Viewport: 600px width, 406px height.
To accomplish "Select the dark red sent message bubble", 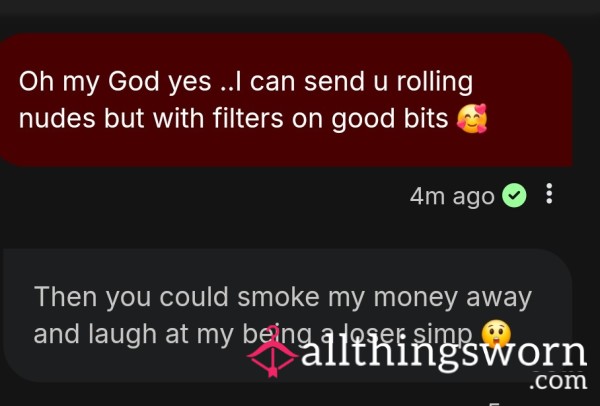I will 285,99.
